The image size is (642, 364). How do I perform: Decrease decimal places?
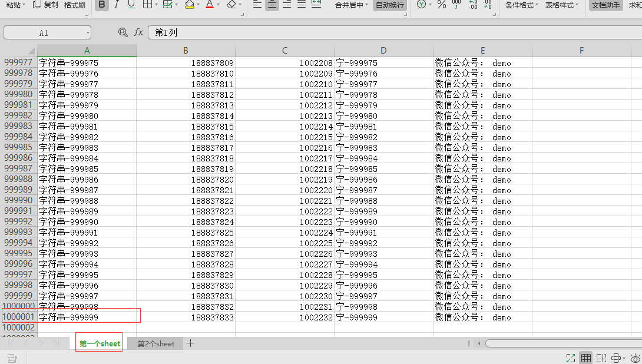(x=487, y=5)
